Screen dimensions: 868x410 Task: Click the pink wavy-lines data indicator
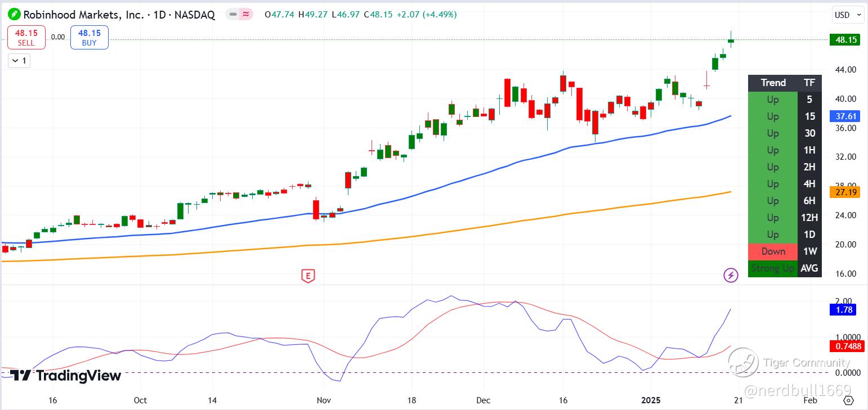[x=246, y=14]
